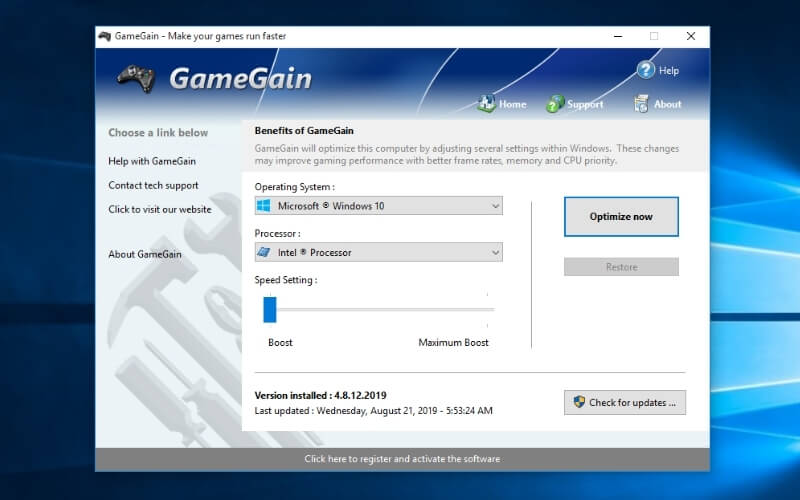The image size is (800, 500).
Task: Click Intel Processor selected value
Action: coord(314,253)
